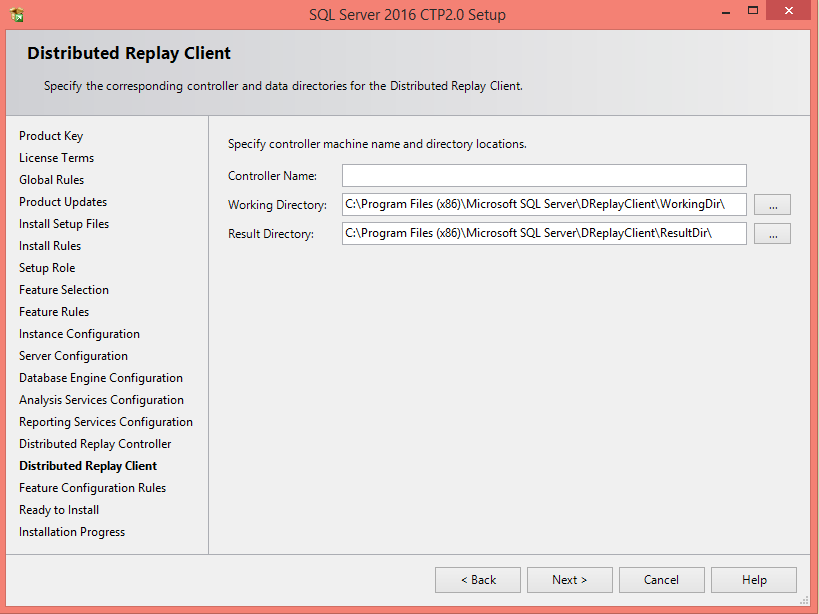Select the Feature Configuration Rules step

(92, 488)
